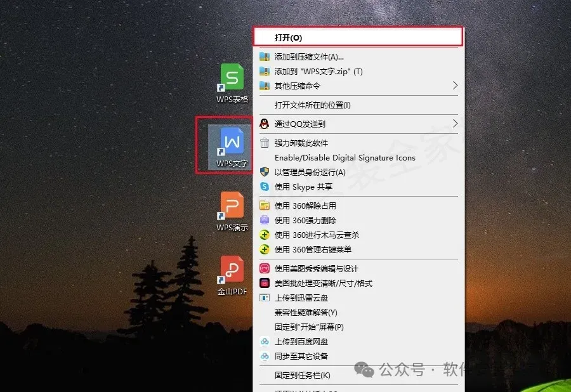Click 美图批处理变清晰/尺寸/格式 text

tap(324, 284)
